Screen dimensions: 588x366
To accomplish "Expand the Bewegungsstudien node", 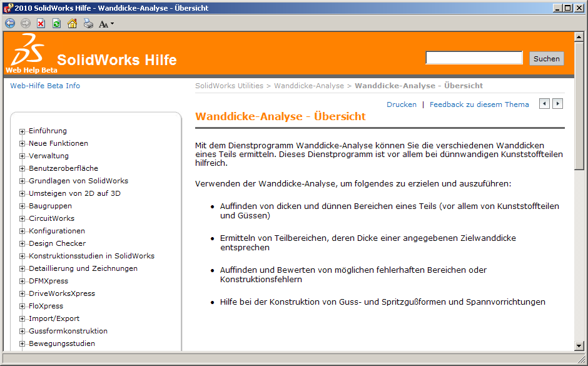I will tap(22, 343).
